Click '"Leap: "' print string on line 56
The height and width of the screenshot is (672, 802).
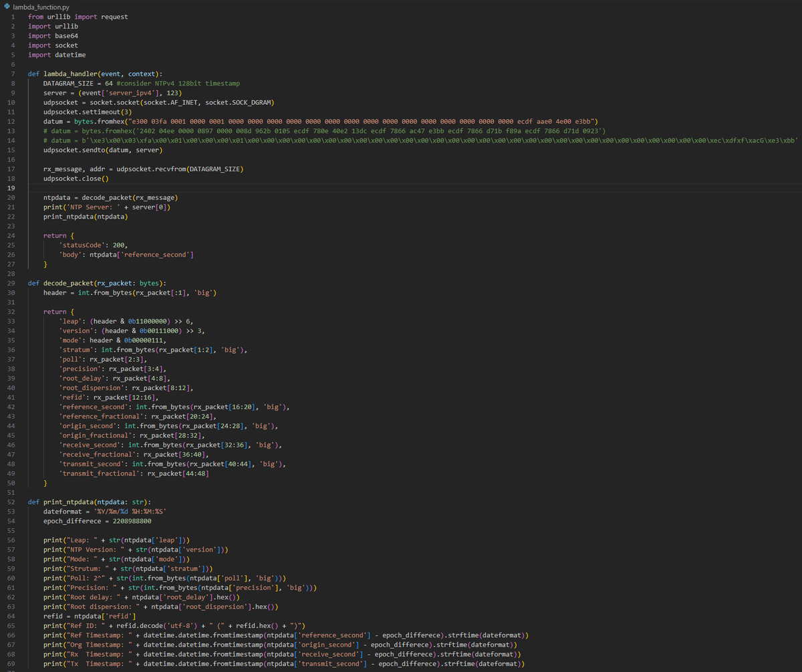82,540
